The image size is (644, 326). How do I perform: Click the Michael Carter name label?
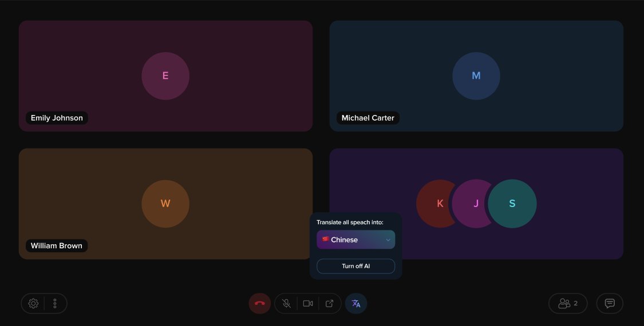pyautogui.click(x=368, y=118)
